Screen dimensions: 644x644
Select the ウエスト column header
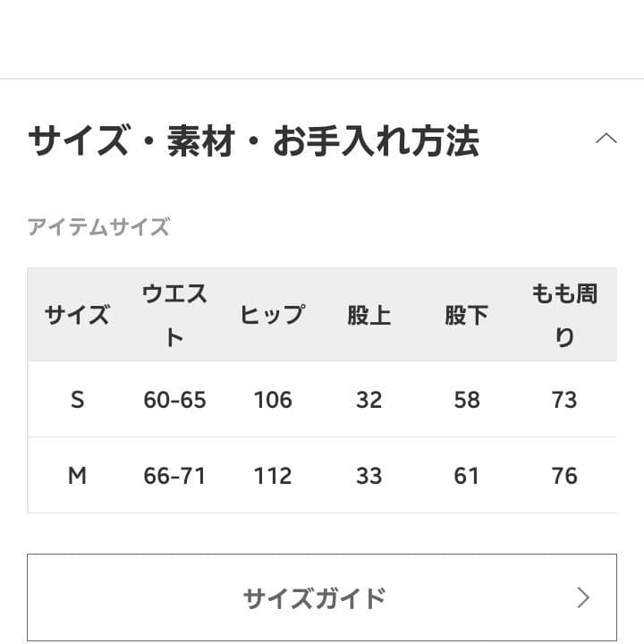[174, 315]
